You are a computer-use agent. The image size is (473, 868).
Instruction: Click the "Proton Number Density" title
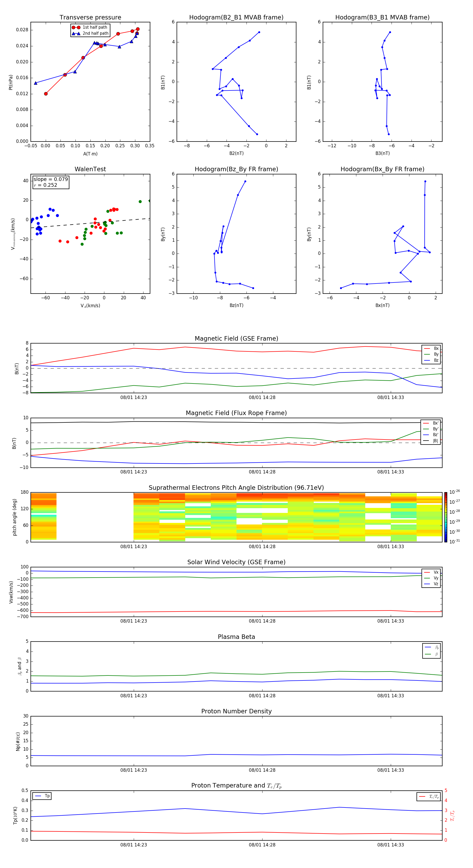pyautogui.click(x=236, y=711)
